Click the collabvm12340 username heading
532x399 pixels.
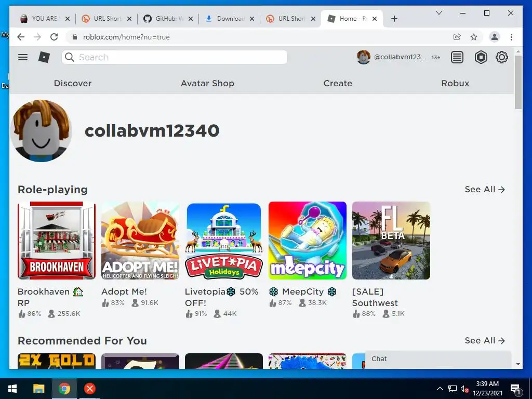point(152,130)
